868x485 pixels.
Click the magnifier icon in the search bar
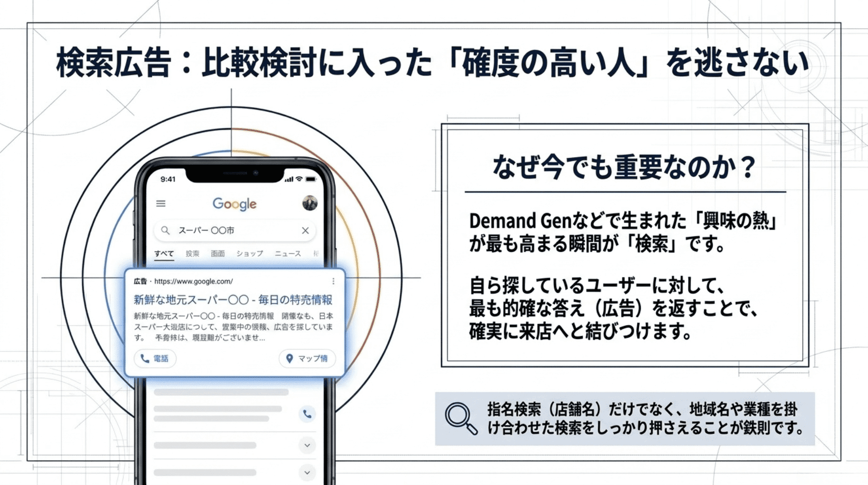165,231
